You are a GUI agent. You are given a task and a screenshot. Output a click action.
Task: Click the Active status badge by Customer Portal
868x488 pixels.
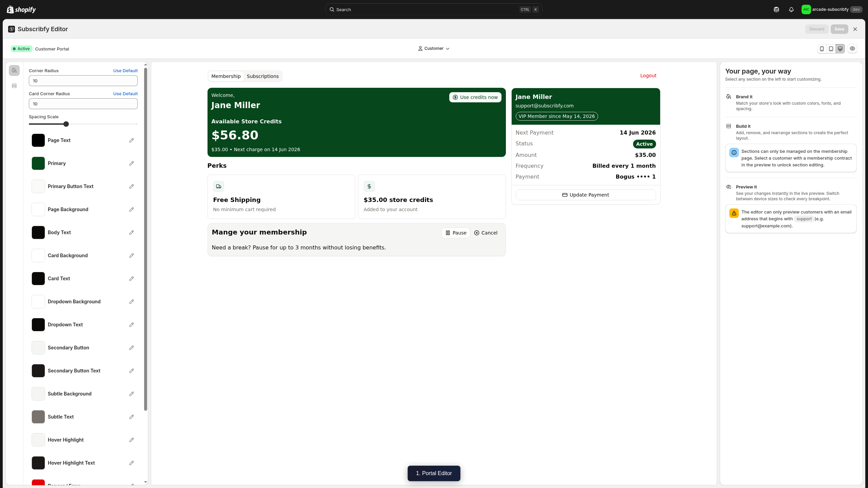[21, 49]
